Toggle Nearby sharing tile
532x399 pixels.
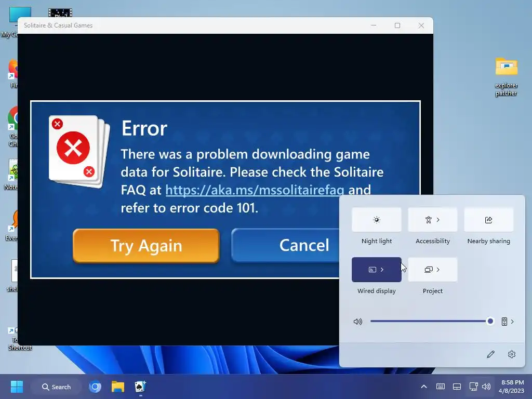488,220
